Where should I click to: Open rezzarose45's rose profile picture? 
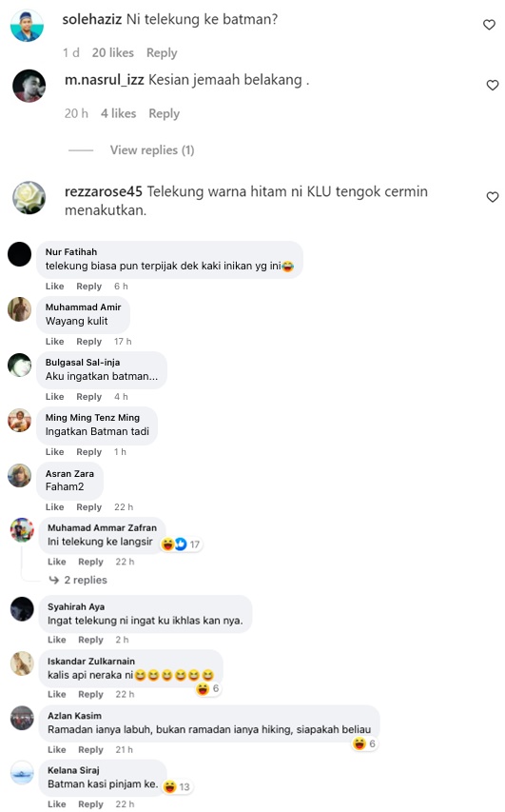[x=29, y=198]
